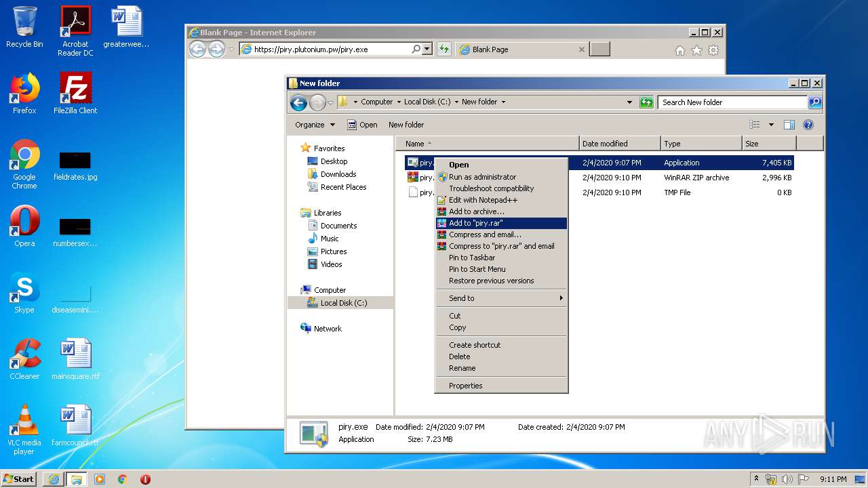Open Explorer help question mark icon

click(808, 125)
